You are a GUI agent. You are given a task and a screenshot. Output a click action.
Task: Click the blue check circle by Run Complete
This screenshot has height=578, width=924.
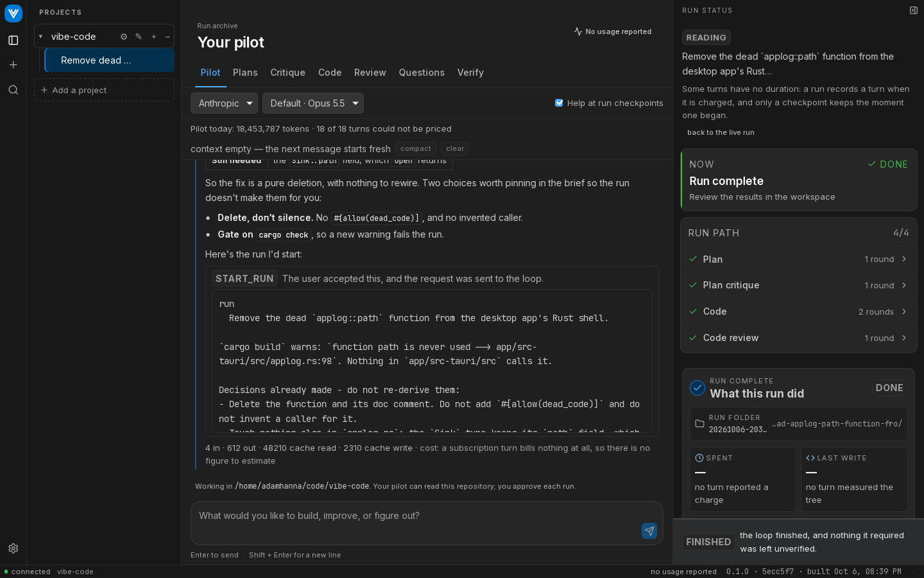(x=697, y=388)
